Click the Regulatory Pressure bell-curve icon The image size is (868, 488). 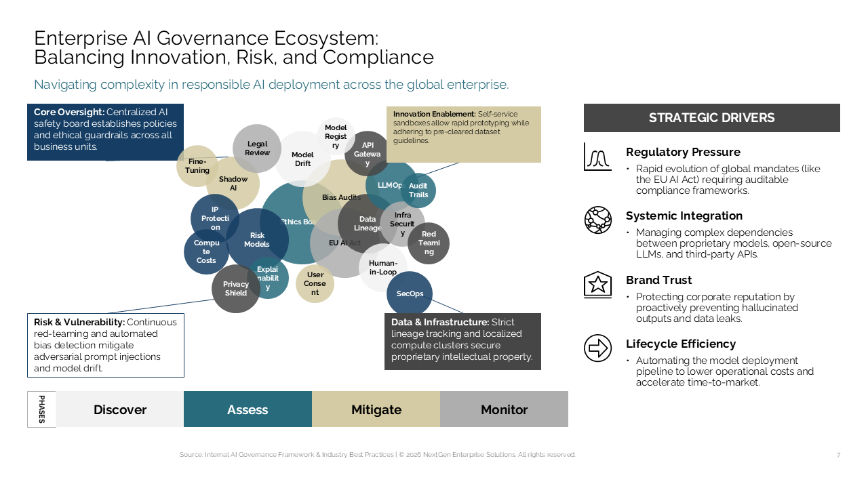[x=597, y=157]
